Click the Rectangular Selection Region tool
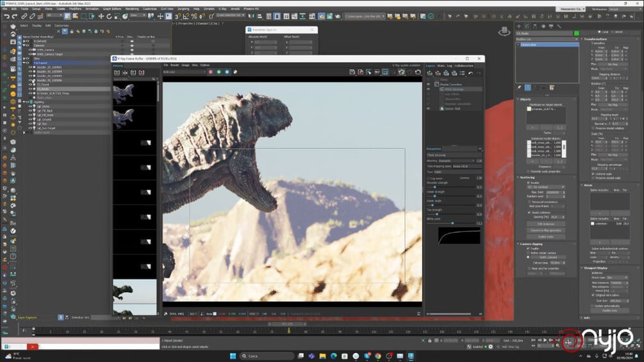The height and width of the screenshot is (362, 644). 84,17
